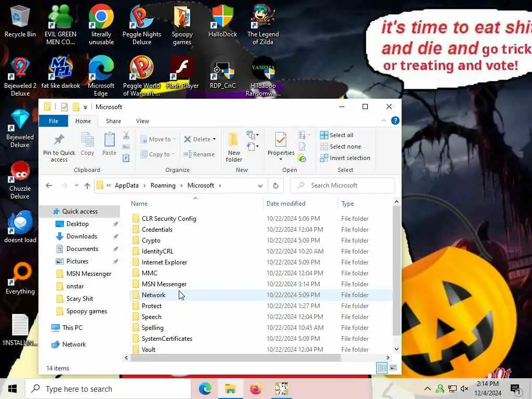
Task: Launch HalloDock desktop shortcut
Action: pyautogui.click(x=222, y=21)
